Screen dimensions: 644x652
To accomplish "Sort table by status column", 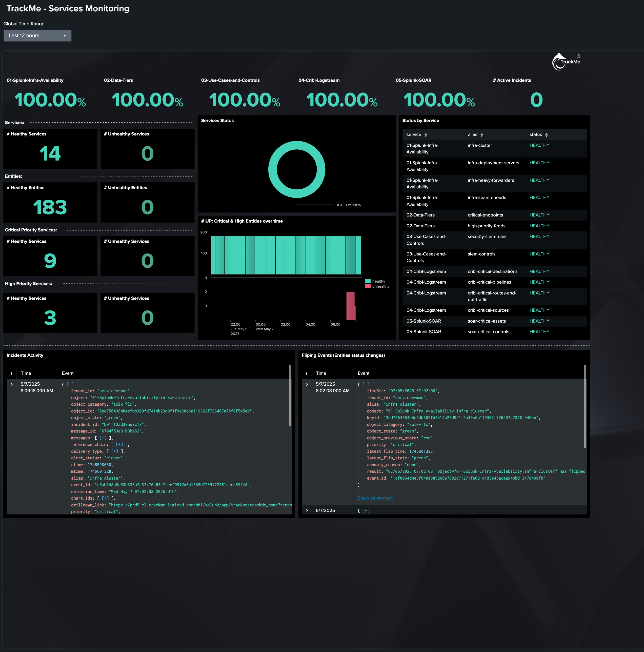I will coord(538,135).
